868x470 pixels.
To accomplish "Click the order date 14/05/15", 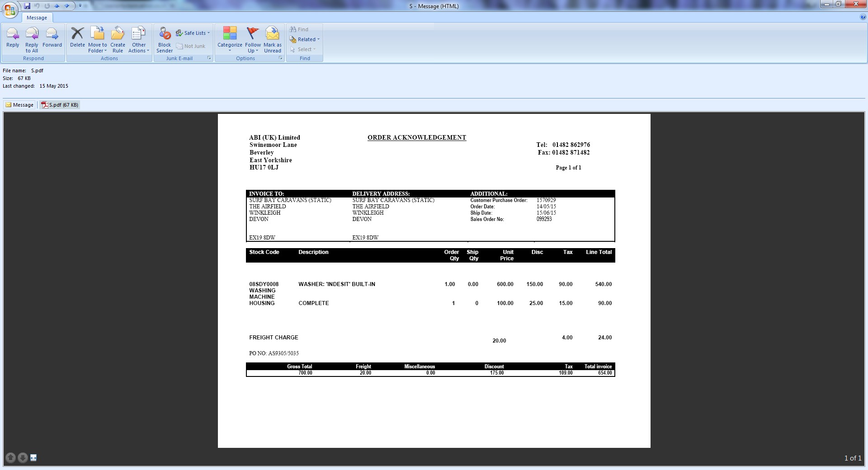I will coord(546,207).
